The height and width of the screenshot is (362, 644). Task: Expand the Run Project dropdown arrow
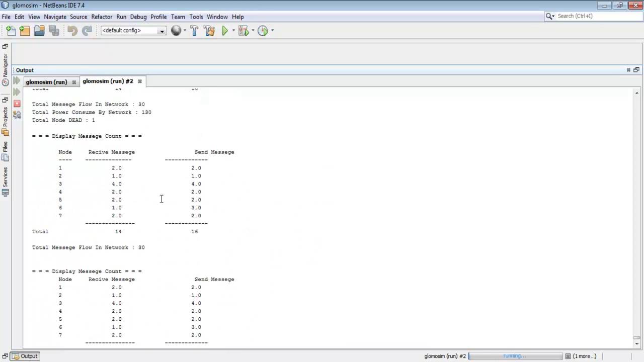(x=233, y=31)
